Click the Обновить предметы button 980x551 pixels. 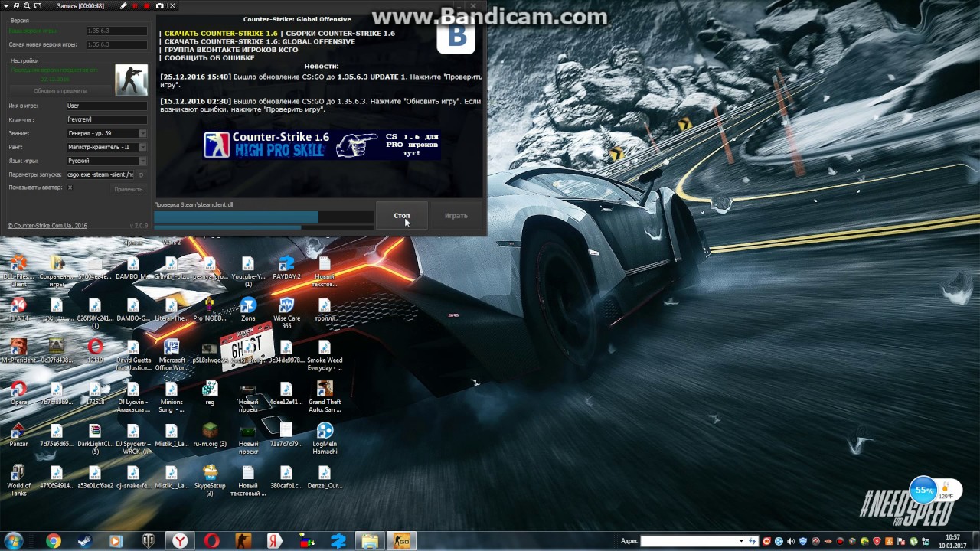click(60, 90)
